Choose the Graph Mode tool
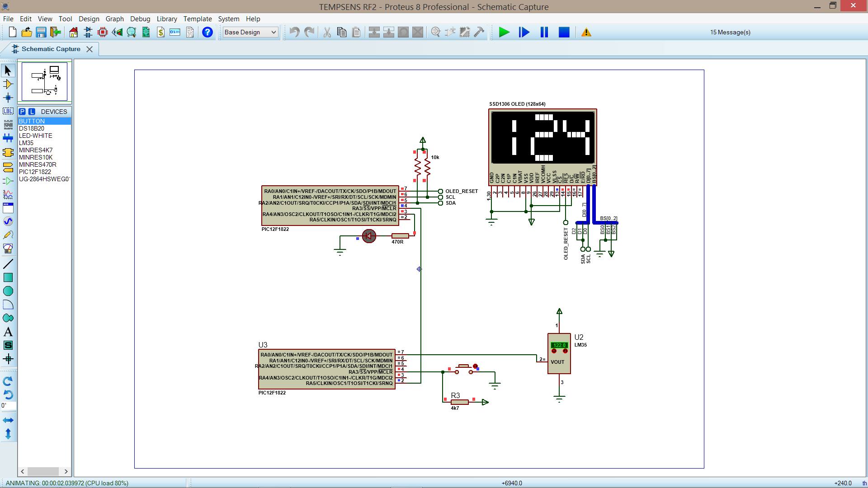868x488 pixels. [8, 194]
